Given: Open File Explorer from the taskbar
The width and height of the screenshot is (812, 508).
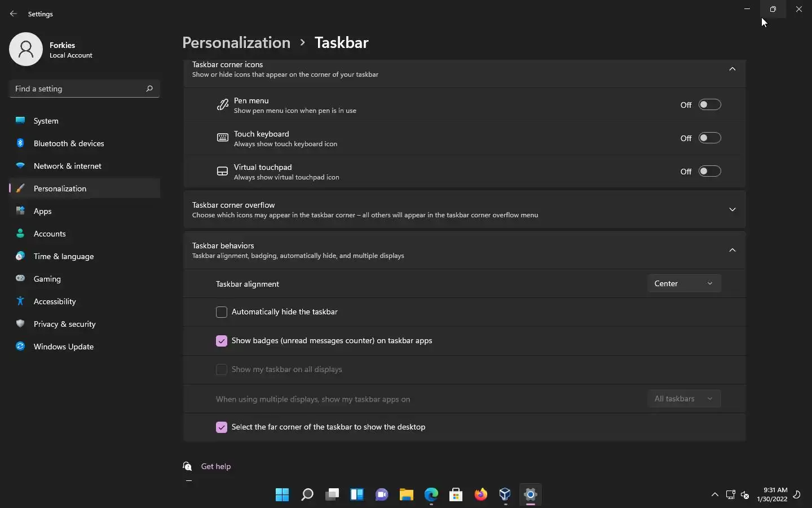Looking at the screenshot, I should tap(407, 495).
